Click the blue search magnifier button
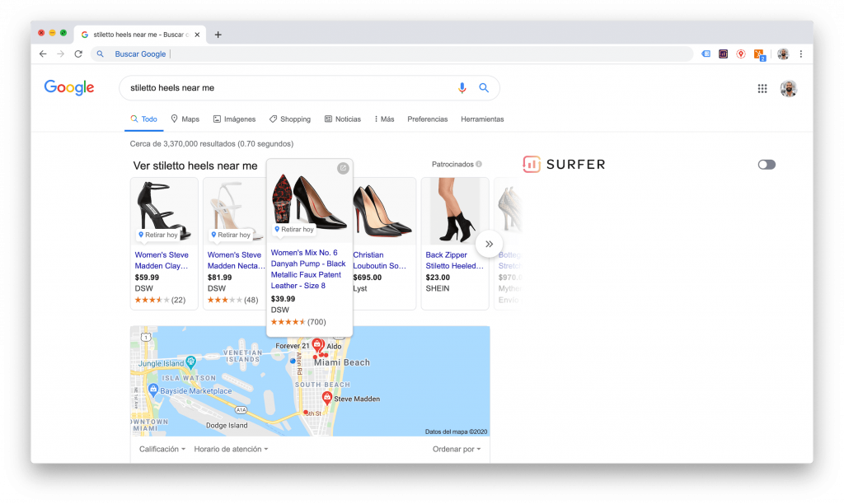The height and width of the screenshot is (504, 844). pos(484,87)
